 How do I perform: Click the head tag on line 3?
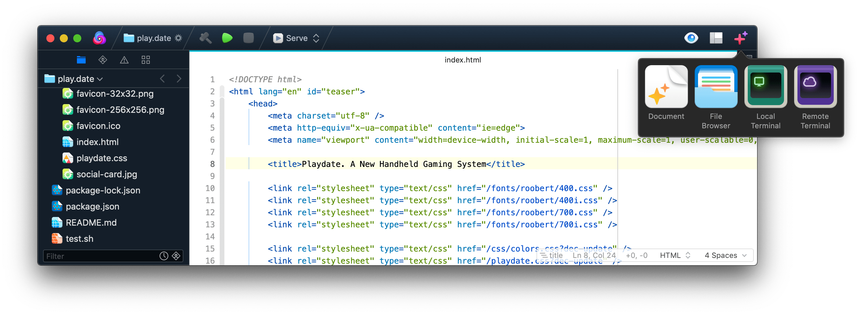pos(263,104)
